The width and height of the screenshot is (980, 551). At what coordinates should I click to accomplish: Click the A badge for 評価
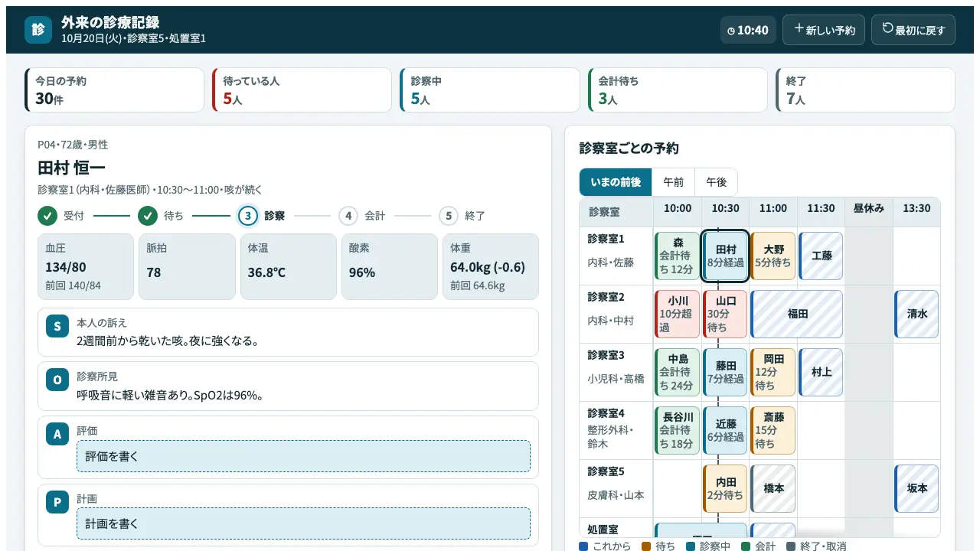[x=57, y=434]
